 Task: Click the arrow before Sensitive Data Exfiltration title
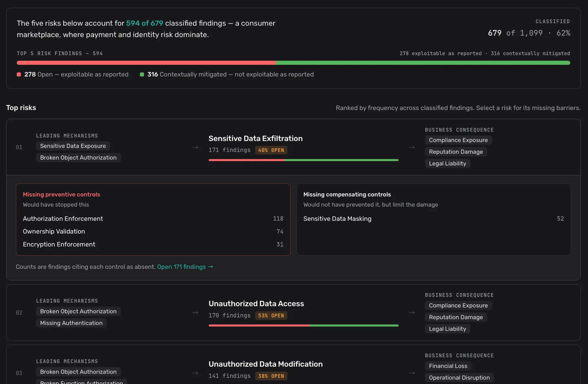(x=195, y=147)
